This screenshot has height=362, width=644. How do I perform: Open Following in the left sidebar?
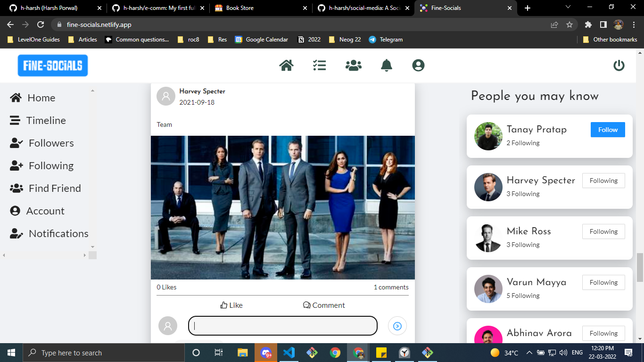click(x=42, y=165)
